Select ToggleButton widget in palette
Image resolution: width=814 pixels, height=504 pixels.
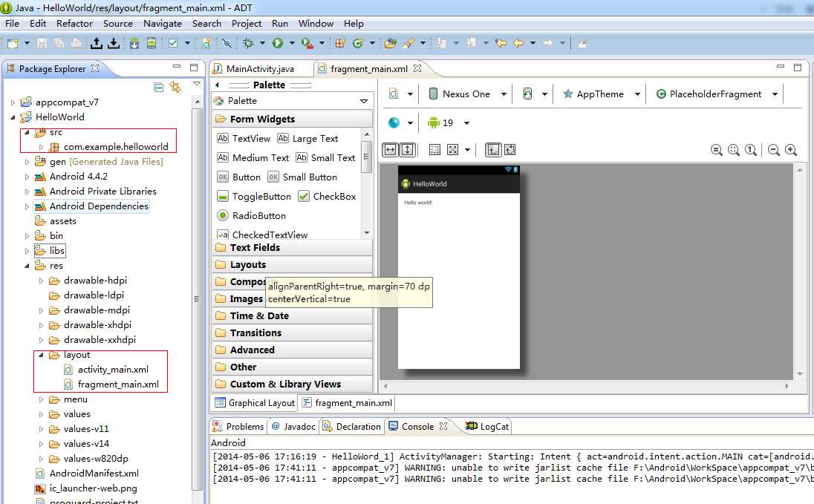point(254,196)
